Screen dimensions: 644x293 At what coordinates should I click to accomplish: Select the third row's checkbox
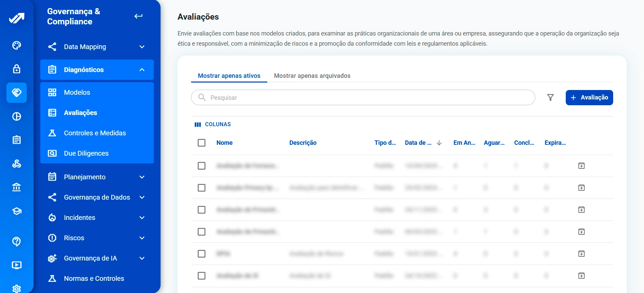[x=202, y=210]
